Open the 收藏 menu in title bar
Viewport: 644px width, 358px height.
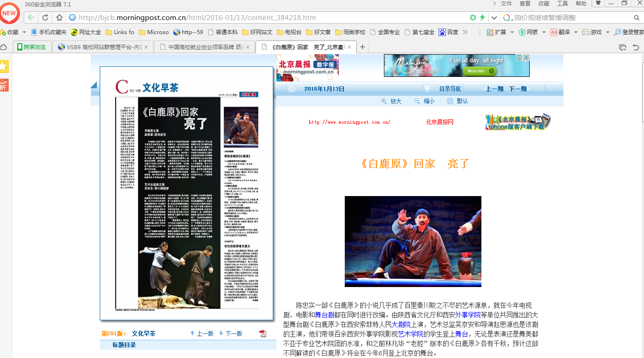click(x=544, y=4)
